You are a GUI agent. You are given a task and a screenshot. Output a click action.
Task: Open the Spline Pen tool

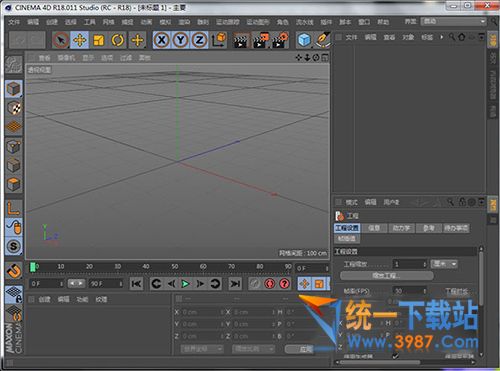point(322,40)
